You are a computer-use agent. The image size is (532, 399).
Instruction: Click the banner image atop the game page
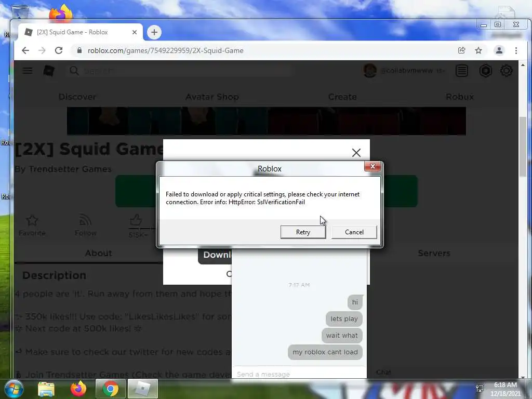pos(267,121)
